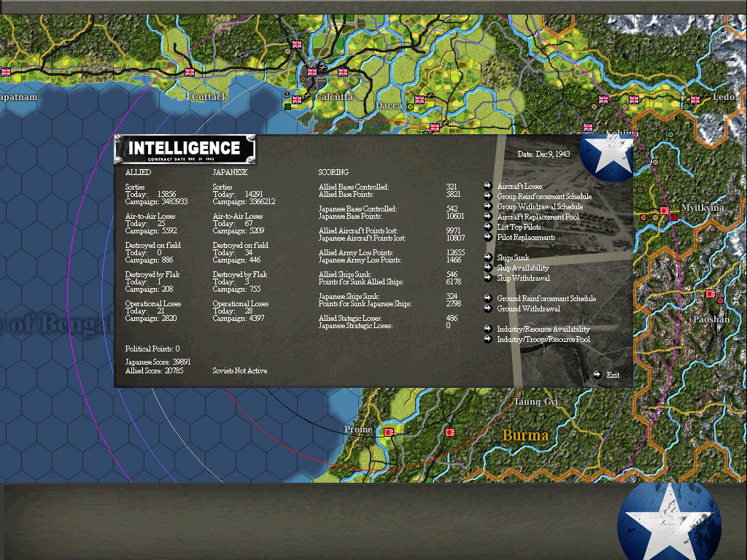
Task: Click the arrow beside Ground Reinforcement Schedule
Action: (x=488, y=298)
